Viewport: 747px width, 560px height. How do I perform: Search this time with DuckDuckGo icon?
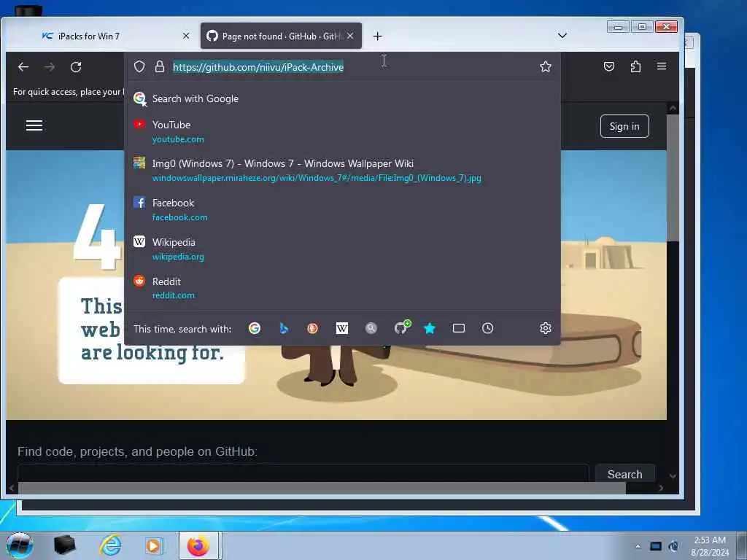pyautogui.click(x=312, y=328)
